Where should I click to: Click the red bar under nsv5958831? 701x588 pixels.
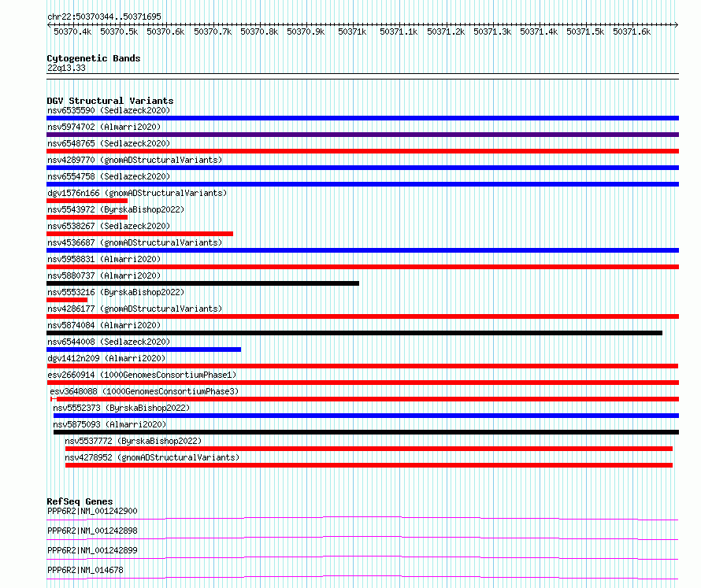(x=362, y=267)
